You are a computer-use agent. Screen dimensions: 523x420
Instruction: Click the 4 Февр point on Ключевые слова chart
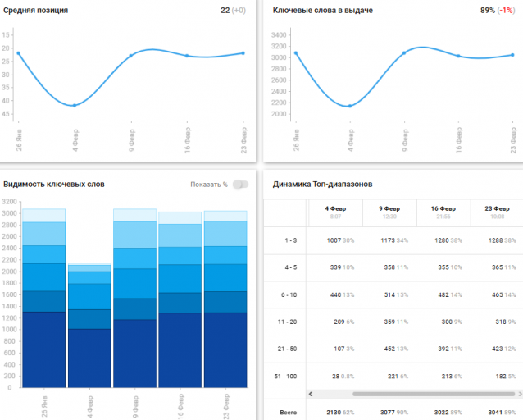coord(350,106)
